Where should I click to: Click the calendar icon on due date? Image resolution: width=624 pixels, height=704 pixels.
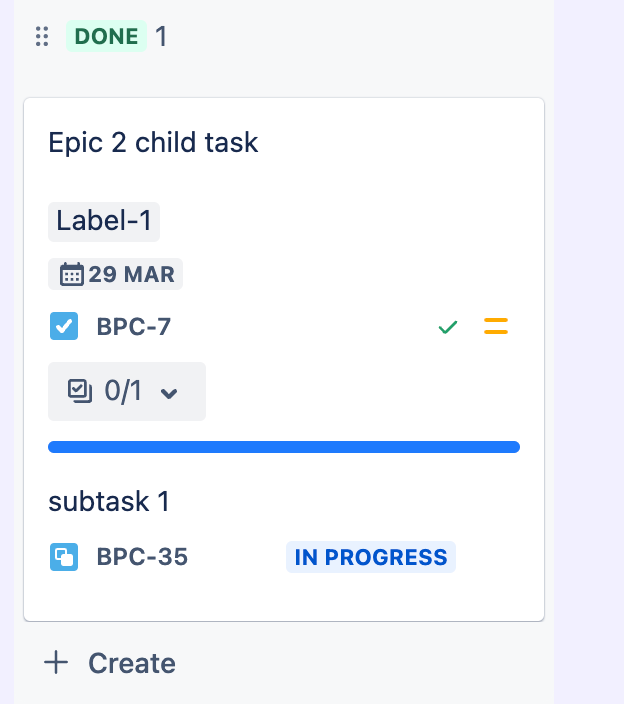72,274
